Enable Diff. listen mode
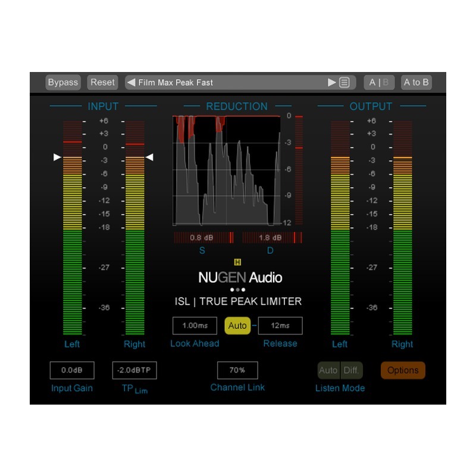476x476 pixels. click(351, 370)
